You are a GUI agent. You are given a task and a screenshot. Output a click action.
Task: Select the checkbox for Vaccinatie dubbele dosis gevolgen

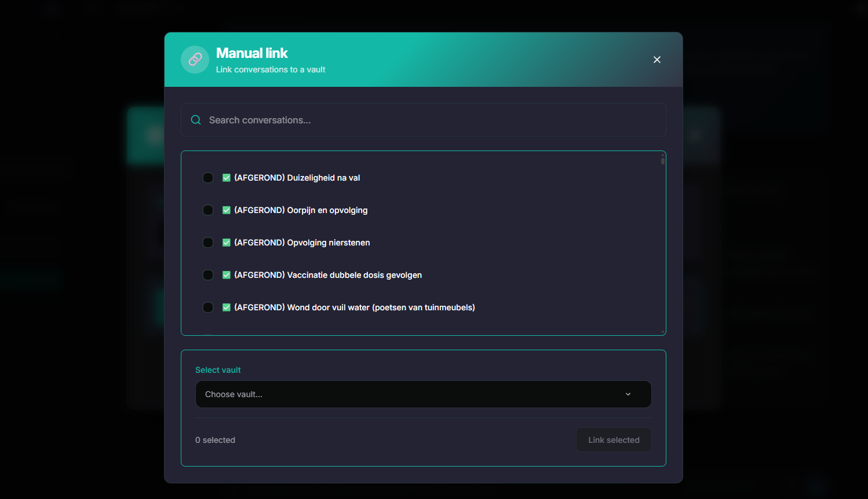pos(208,275)
